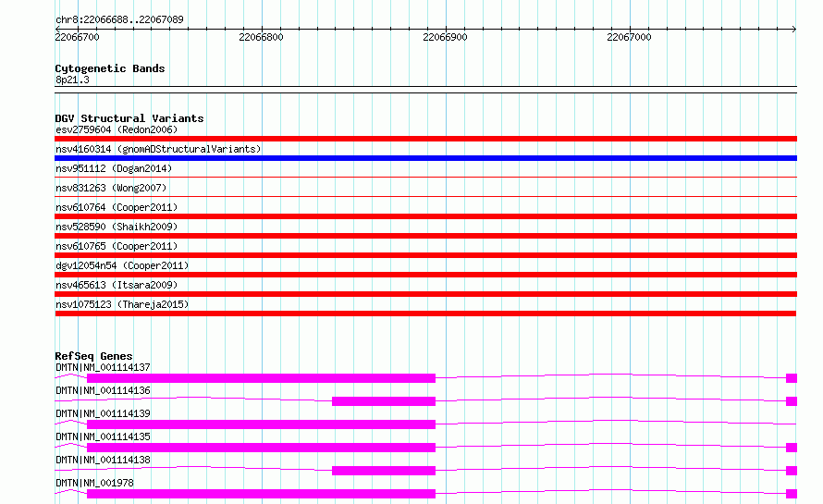Click ruler position 22066800
The image size is (823, 504).
tap(261, 37)
